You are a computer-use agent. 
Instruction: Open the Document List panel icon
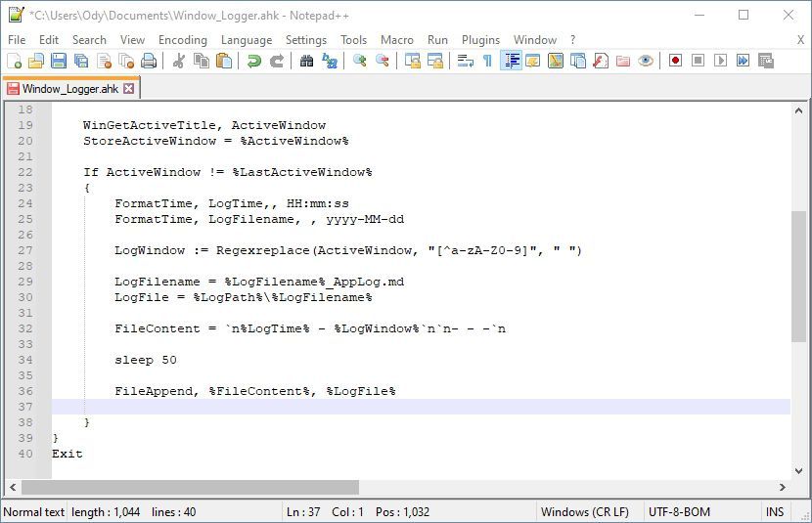(577, 61)
